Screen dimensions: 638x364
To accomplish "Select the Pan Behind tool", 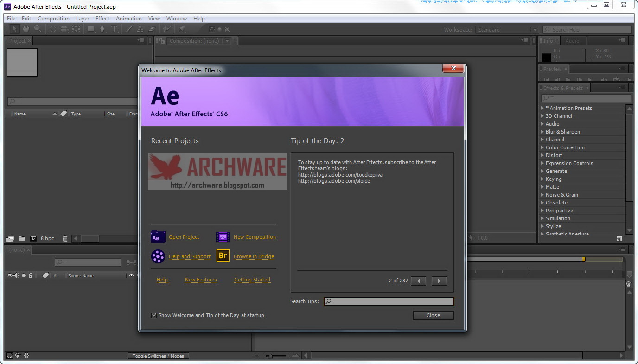I will 76,29.
